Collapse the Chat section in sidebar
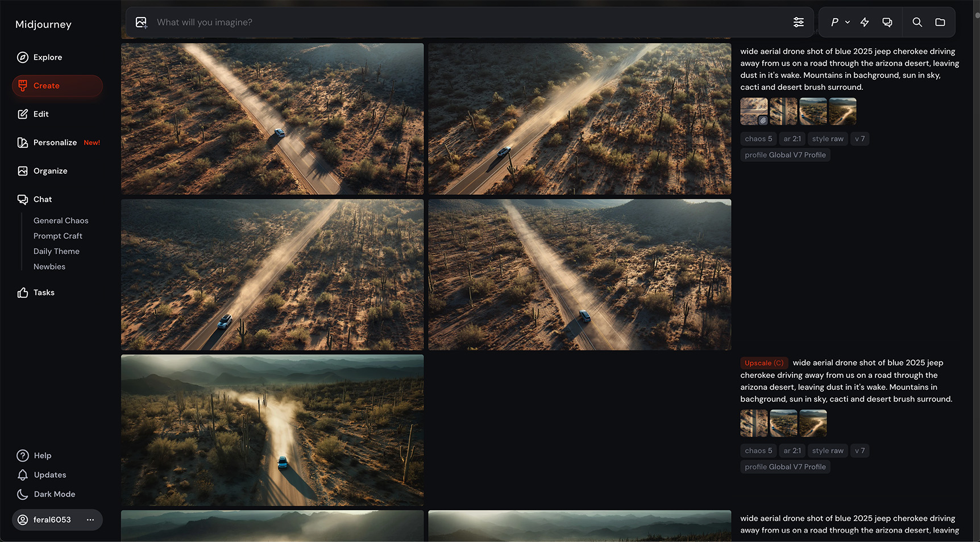Image resolution: width=980 pixels, height=542 pixels. pyautogui.click(x=42, y=199)
